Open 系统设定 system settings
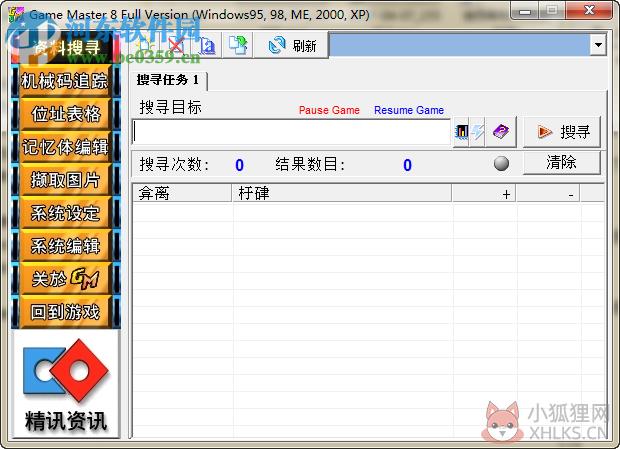This screenshot has height=449, width=620. [65, 213]
